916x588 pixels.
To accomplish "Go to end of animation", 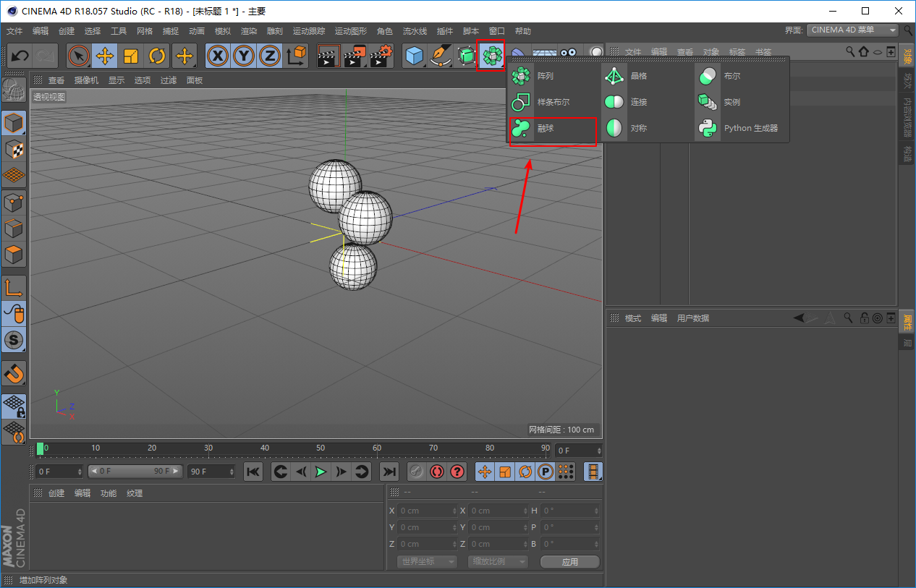I will (389, 472).
